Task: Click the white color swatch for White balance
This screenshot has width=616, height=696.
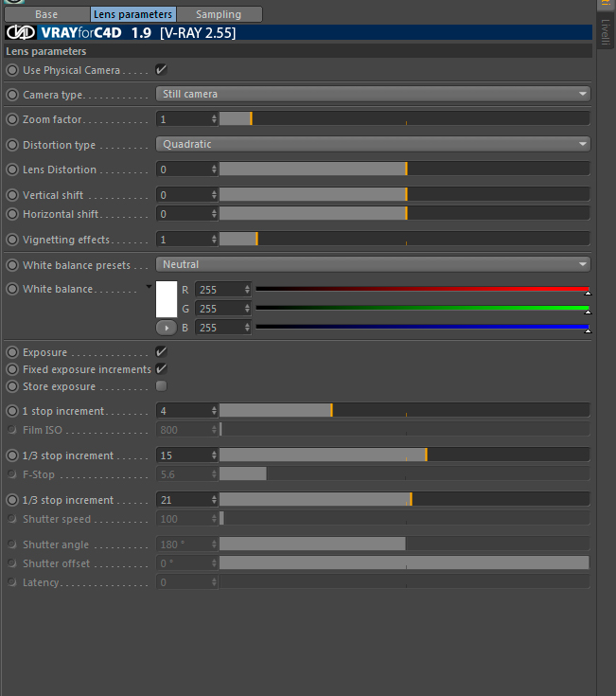Action: click(167, 299)
